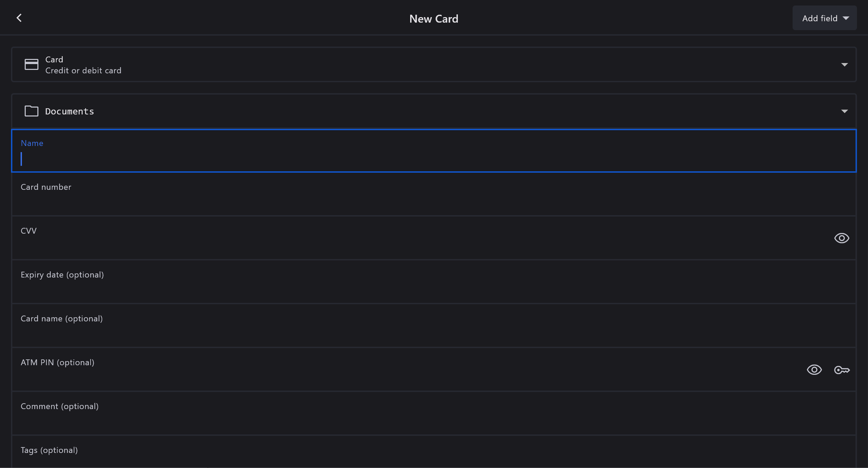The height and width of the screenshot is (468, 868).
Task: Expand the Card type dropdown arrow
Action: point(844,65)
